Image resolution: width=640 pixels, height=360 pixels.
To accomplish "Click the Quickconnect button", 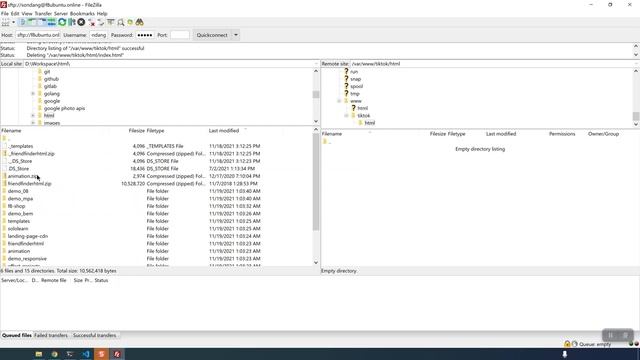I will coord(212,35).
